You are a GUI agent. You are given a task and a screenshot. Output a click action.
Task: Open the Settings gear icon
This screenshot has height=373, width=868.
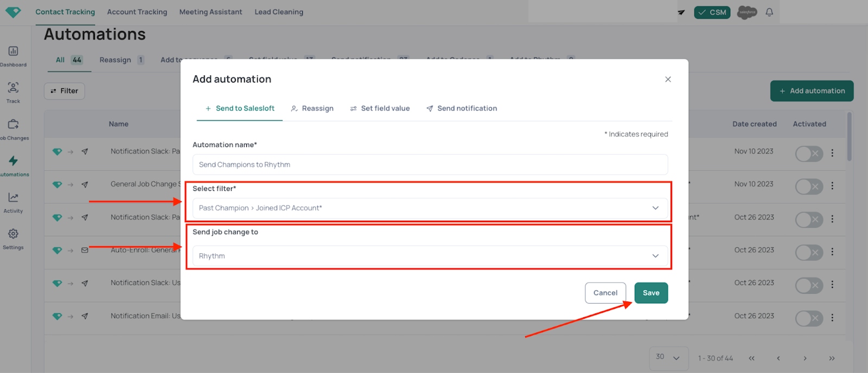pyautogui.click(x=13, y=234)
